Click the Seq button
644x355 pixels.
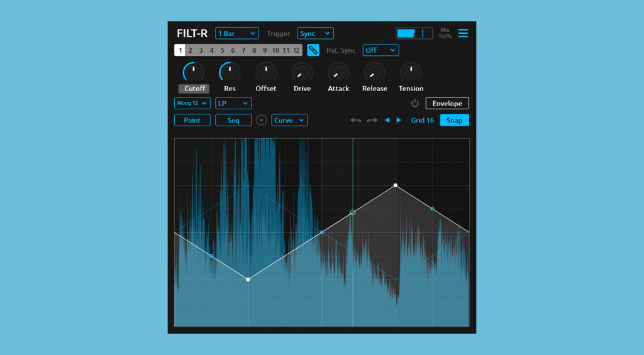233,120
